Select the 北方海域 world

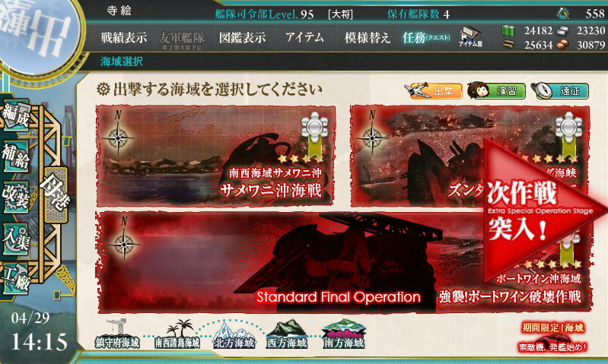coord(234,335)
